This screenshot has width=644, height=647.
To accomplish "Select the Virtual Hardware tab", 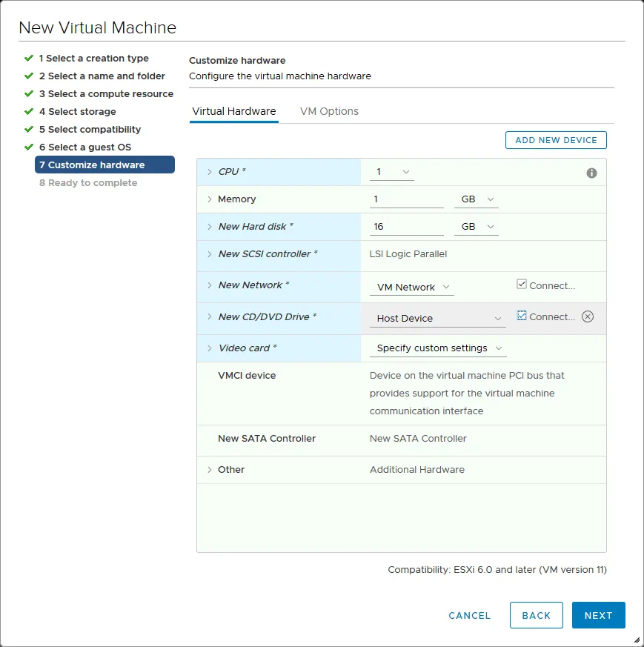I will pos(233,111).
